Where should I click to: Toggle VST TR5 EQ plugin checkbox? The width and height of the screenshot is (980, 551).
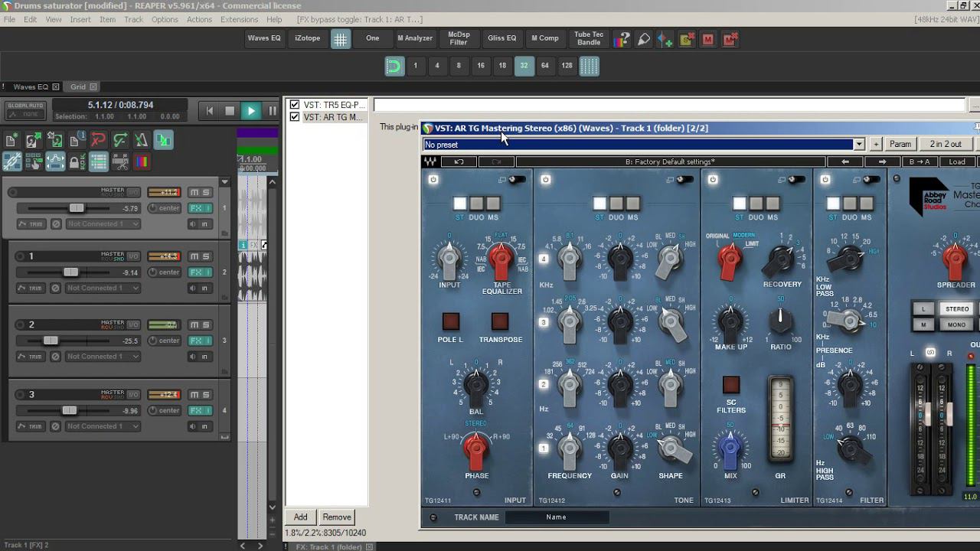point(294,105)
